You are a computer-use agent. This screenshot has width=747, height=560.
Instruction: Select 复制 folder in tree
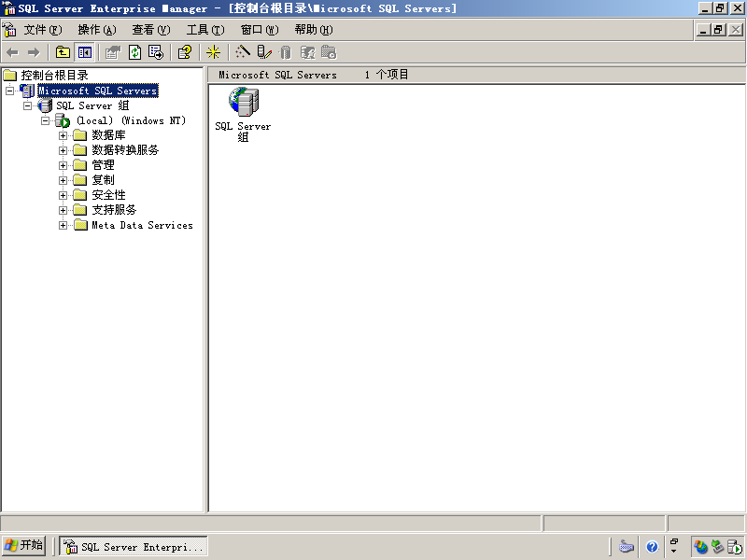pyautogui.click(x=103, y=180)
